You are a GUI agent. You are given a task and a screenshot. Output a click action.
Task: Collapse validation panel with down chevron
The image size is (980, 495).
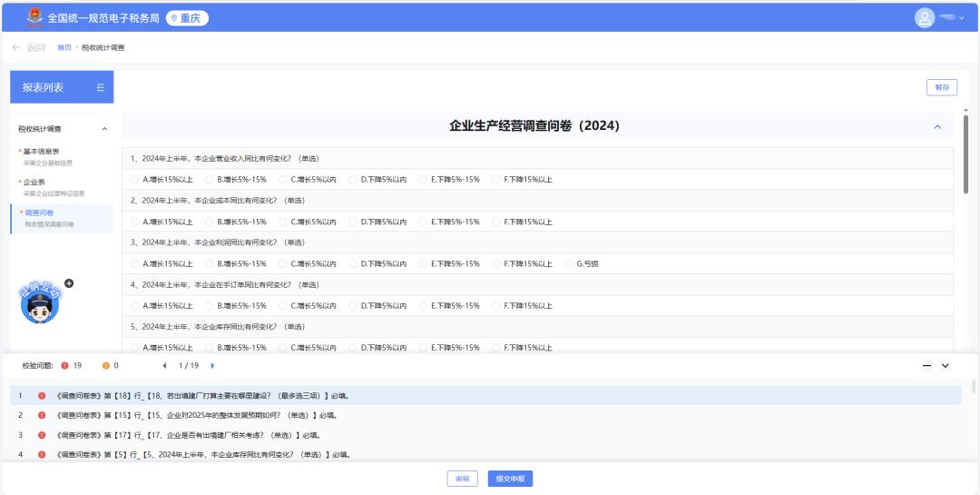pos(946,365)
